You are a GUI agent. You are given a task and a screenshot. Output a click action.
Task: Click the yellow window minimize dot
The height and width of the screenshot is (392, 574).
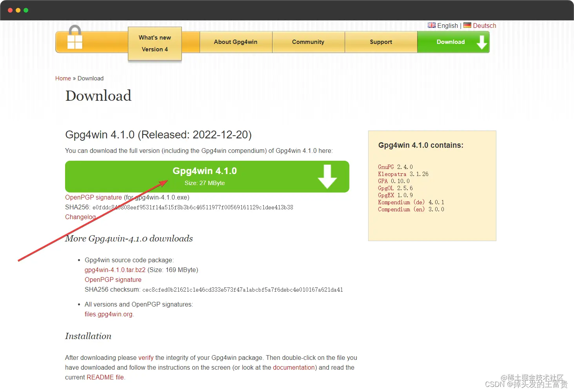(x=18, y=10)
